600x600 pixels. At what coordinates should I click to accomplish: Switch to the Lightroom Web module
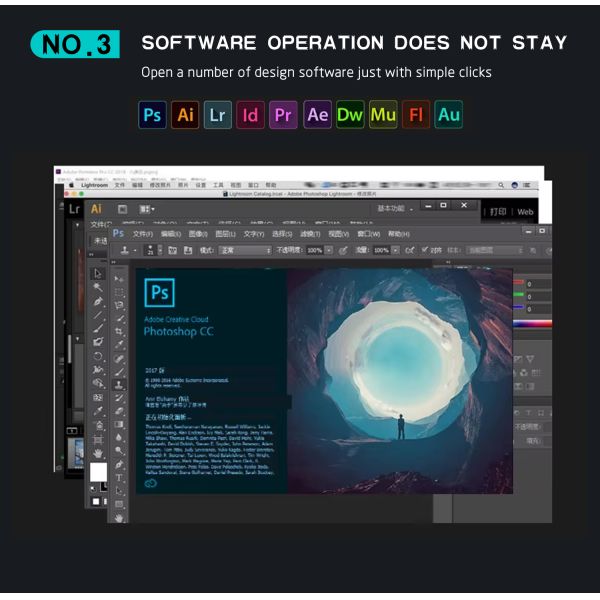click(x=525, y=212)
